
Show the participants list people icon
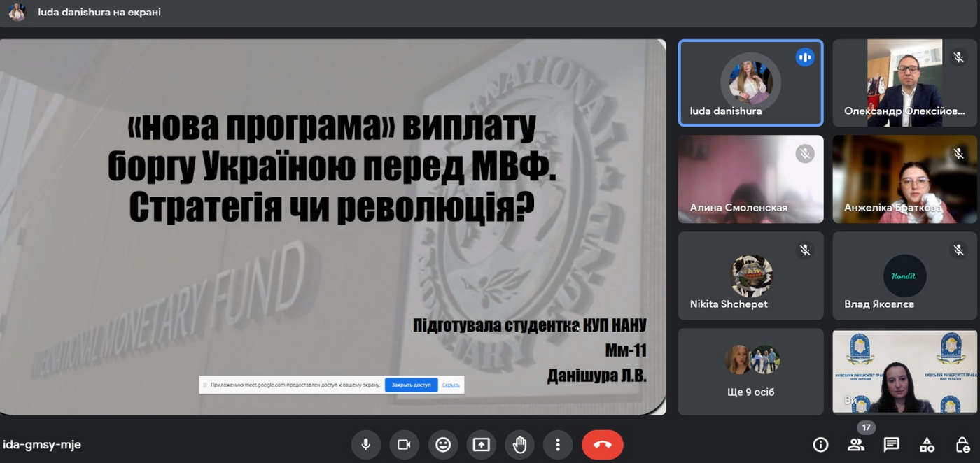pyautogui.click(x=855, y=445)
